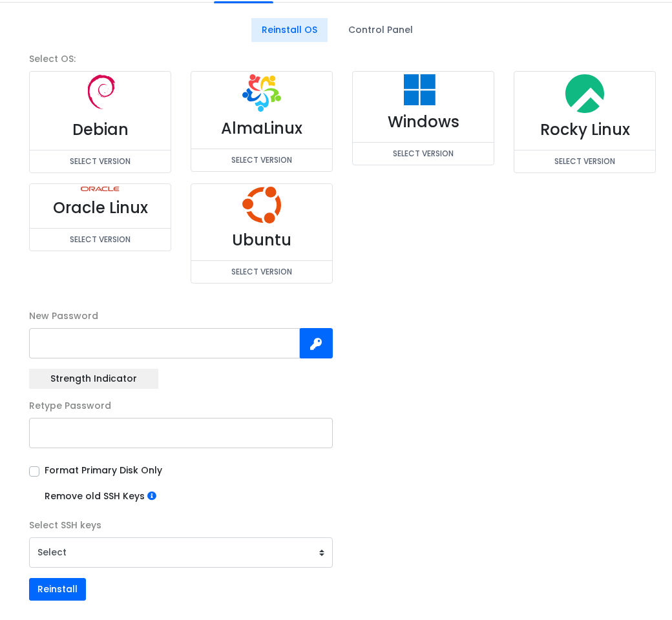Open AlmaLinux Select Version dropdown

pyautogui.click(x=262, y=160)
